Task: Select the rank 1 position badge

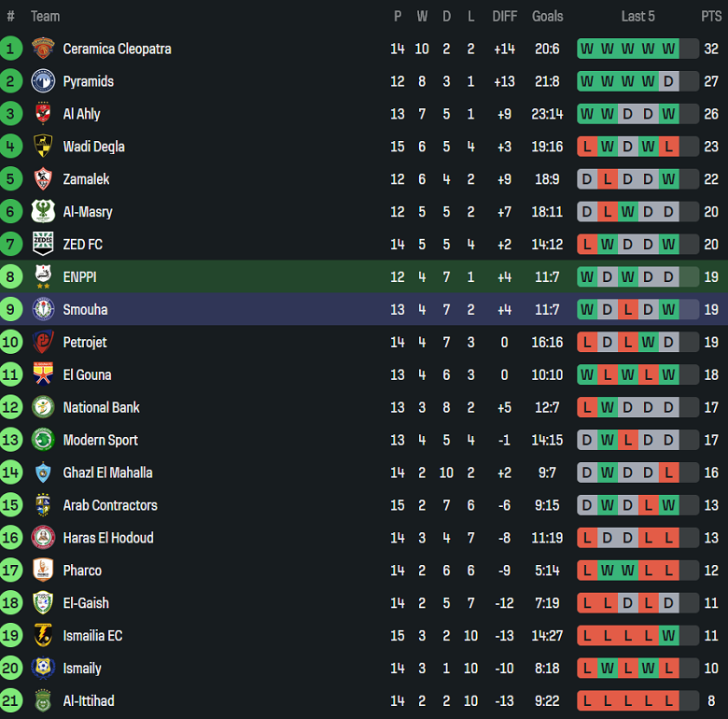Action: [11, 49]
